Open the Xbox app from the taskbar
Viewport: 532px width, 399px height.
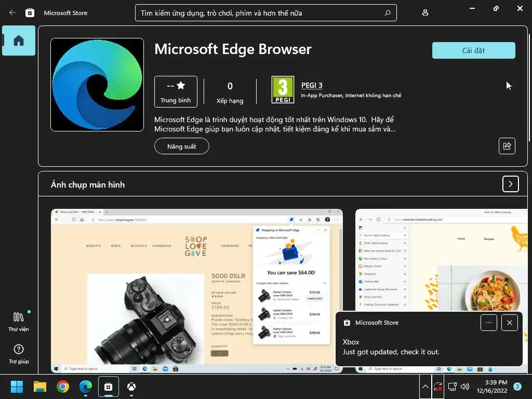pos(131,387)
